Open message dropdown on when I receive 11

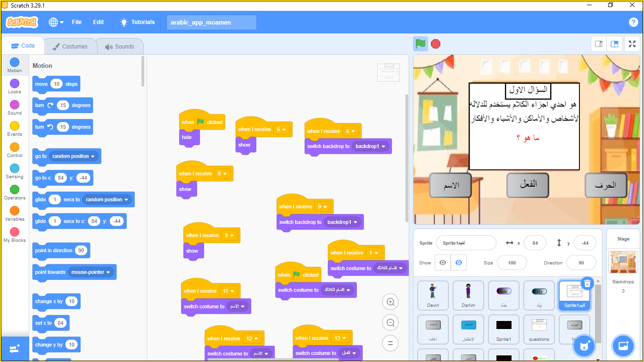[228, 291]
